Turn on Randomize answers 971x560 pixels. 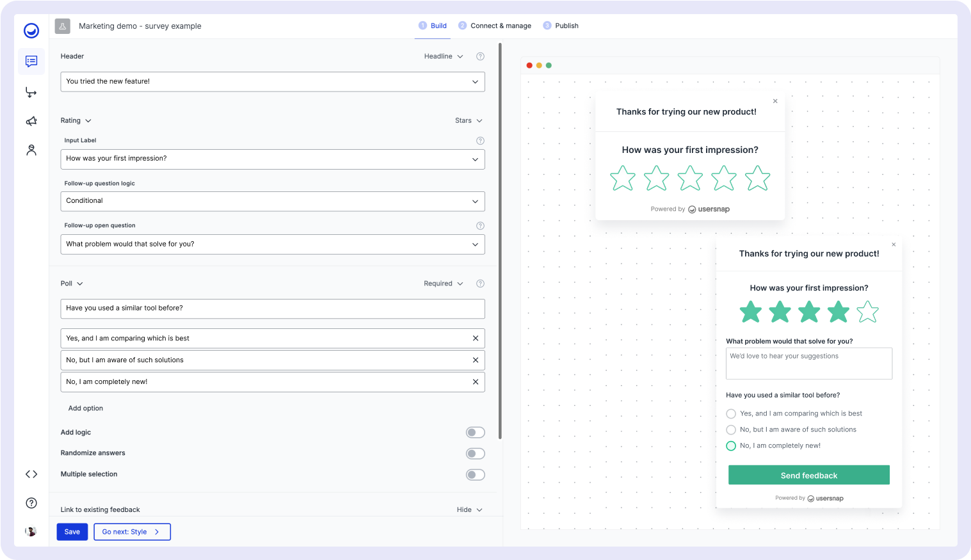[475, 453]
